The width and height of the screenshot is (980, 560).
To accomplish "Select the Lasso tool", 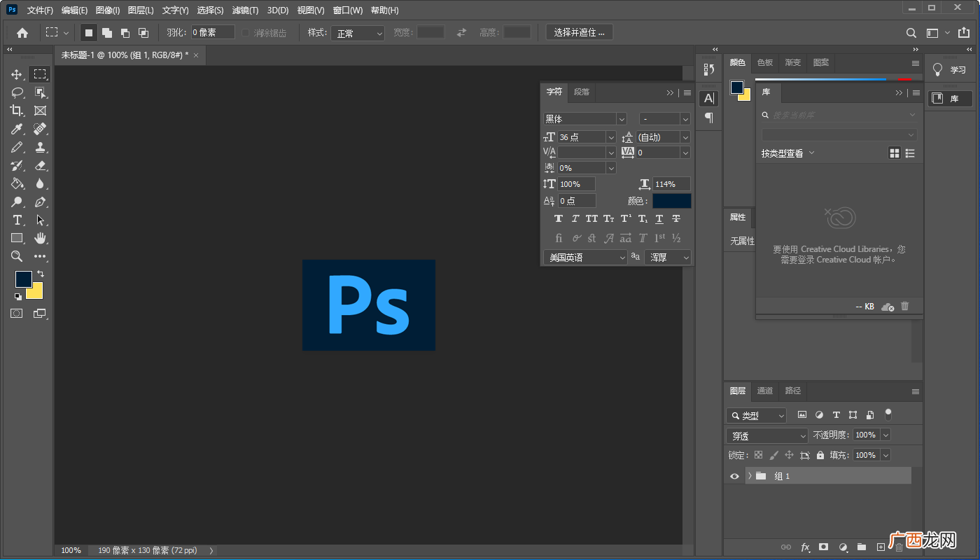I will point(17,92).
